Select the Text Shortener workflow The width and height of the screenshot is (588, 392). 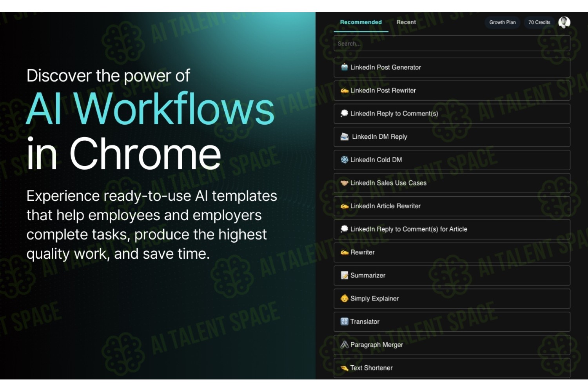(x=452, y=368)
